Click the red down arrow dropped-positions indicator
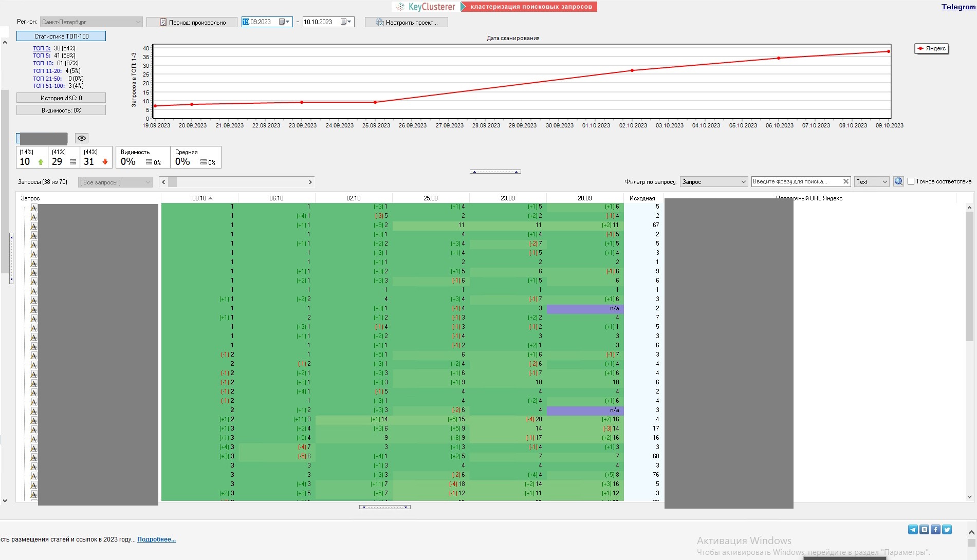 pos(105,162)
